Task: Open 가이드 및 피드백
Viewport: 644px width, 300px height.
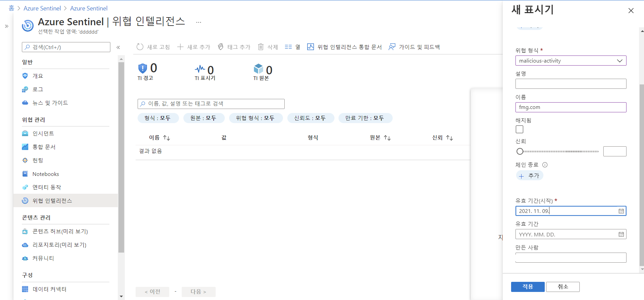Action: (x=414, y=47)
